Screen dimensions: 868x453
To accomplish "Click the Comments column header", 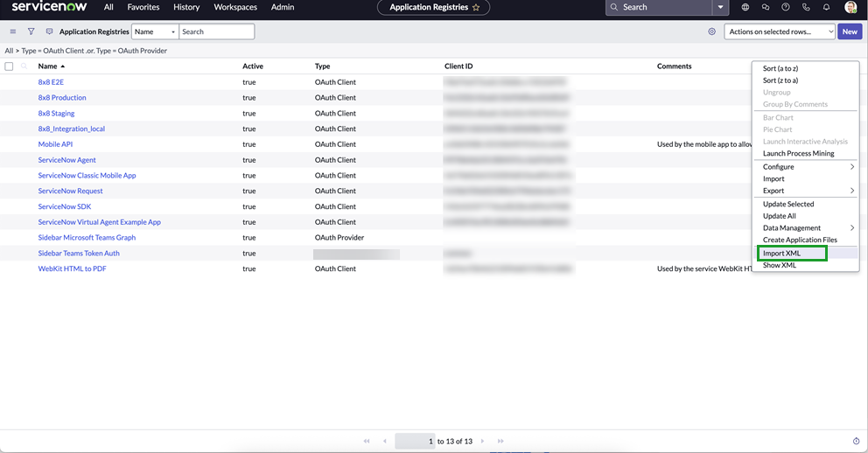I will (x=675, y=66).
